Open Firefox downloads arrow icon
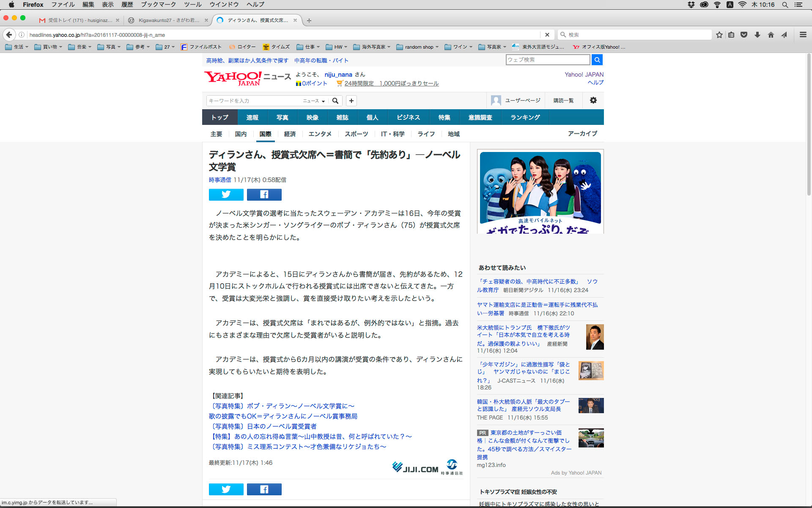The image size is (812, 508). [757, 35]
